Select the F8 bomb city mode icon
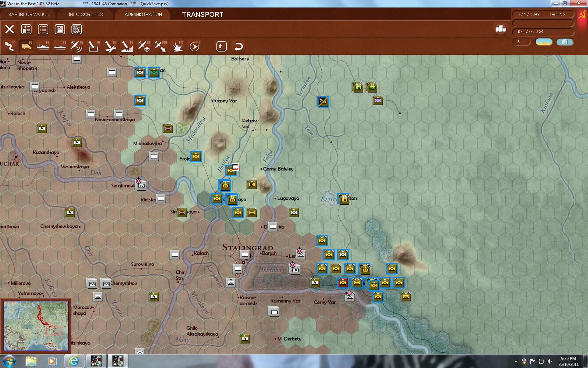 [x=127, y=46]
